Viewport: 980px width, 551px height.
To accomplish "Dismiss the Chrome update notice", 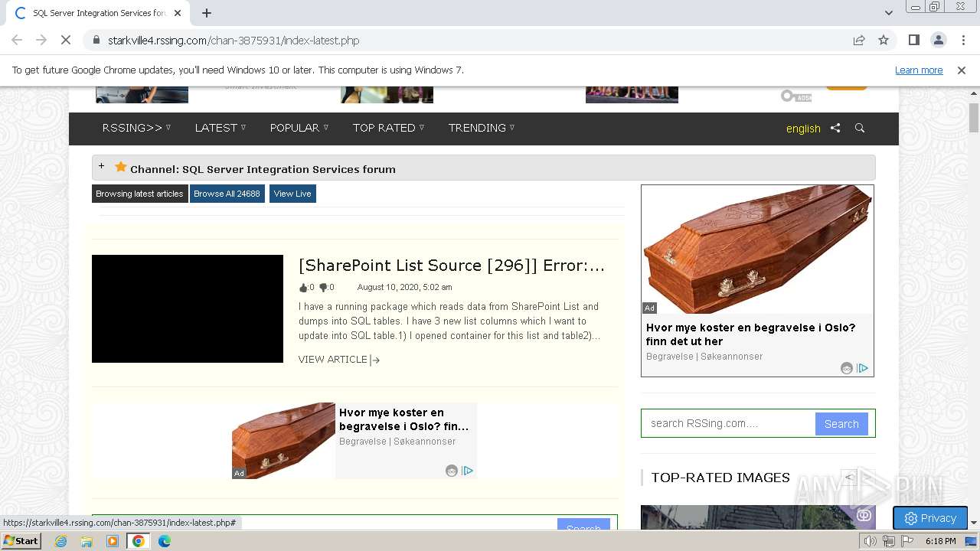I will click(x=962, y=70).
